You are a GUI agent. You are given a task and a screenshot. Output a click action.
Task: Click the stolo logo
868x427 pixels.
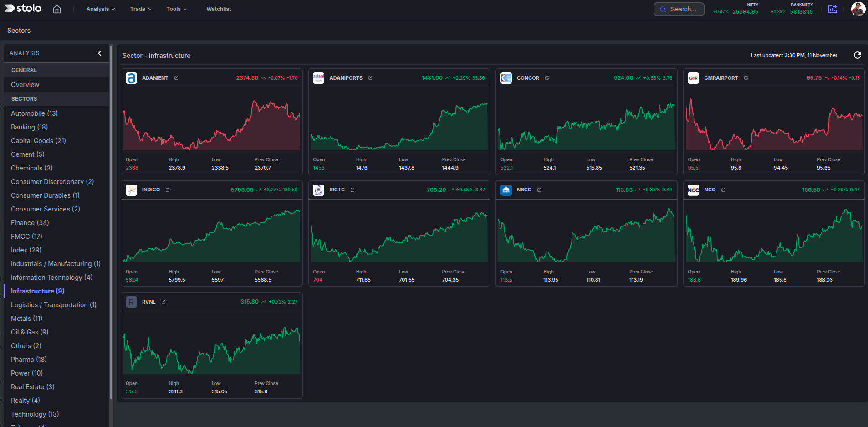coord(23,8)
